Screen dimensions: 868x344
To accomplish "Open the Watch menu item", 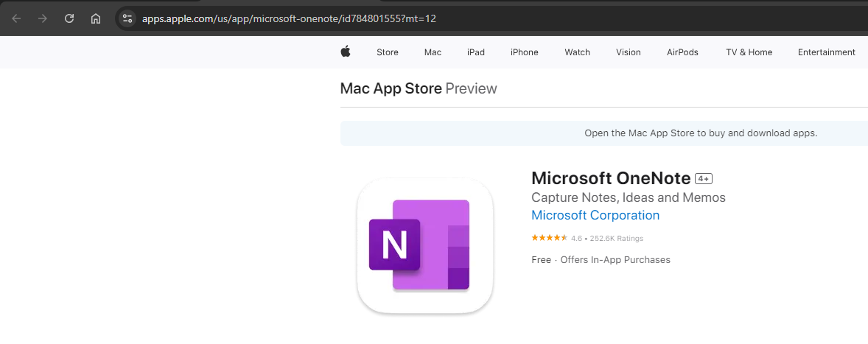I will coord(578,52).
